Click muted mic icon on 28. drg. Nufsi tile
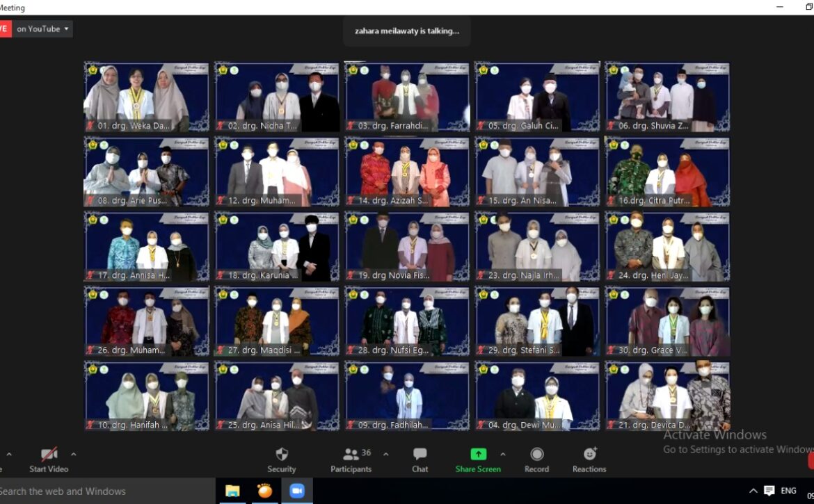 point(351,350)
